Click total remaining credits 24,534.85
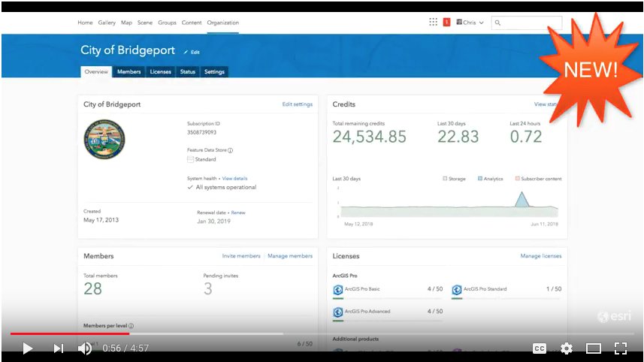Screen dimensions: 644x362 click(369, 137)
